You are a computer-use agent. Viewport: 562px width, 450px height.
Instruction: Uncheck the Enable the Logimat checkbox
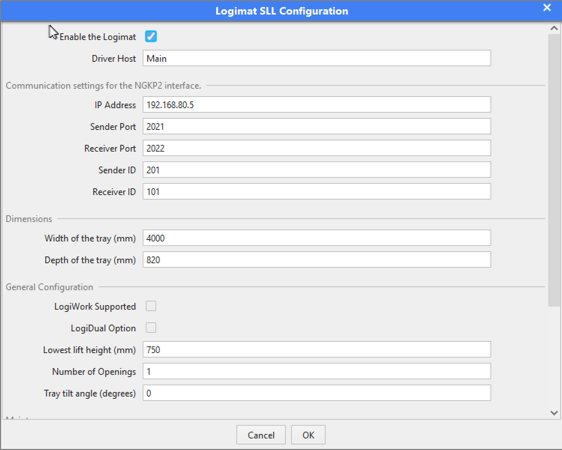click(151, 36)
